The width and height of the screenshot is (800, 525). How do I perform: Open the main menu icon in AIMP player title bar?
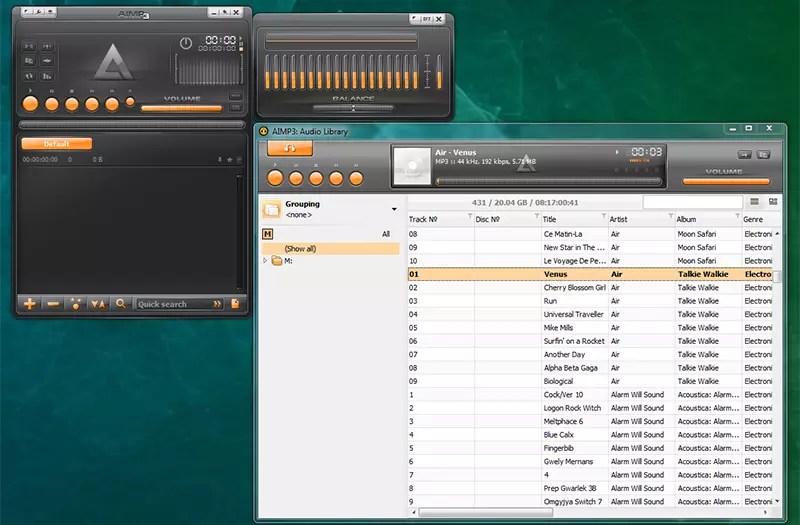click(x=27, y=12)
